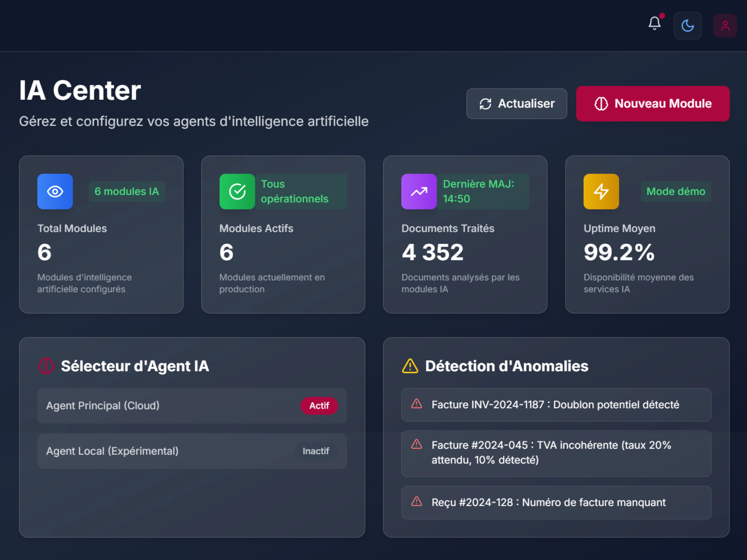
Task: Toggle dark mode with moon icon
Action: tap(687, 26)
